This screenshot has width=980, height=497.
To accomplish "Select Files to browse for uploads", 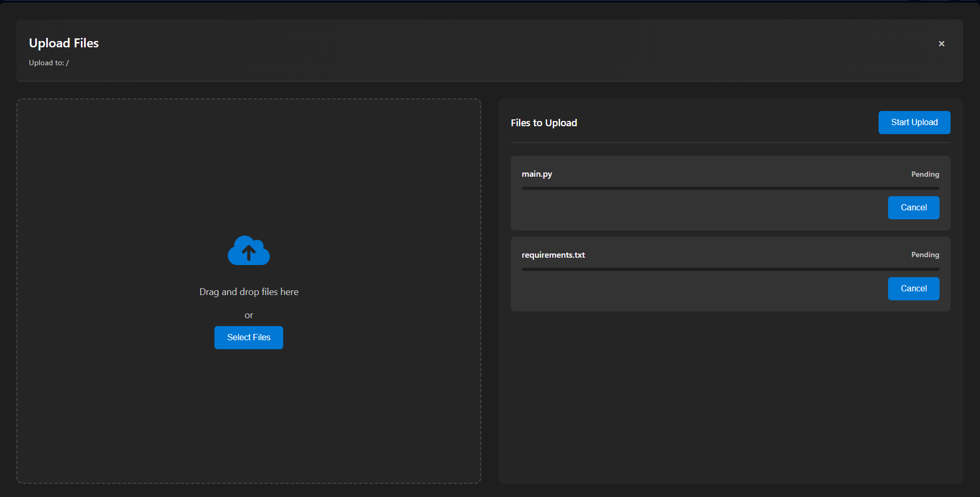I will tap(249, 337).
